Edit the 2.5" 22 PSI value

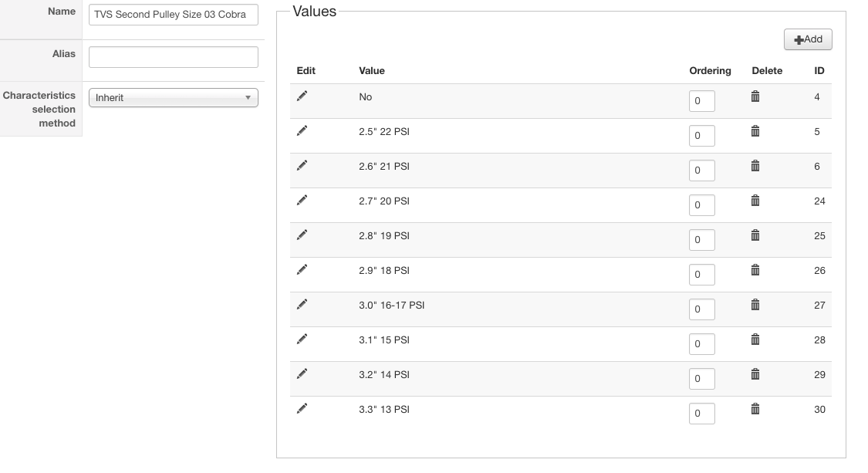tap(302, 130)
